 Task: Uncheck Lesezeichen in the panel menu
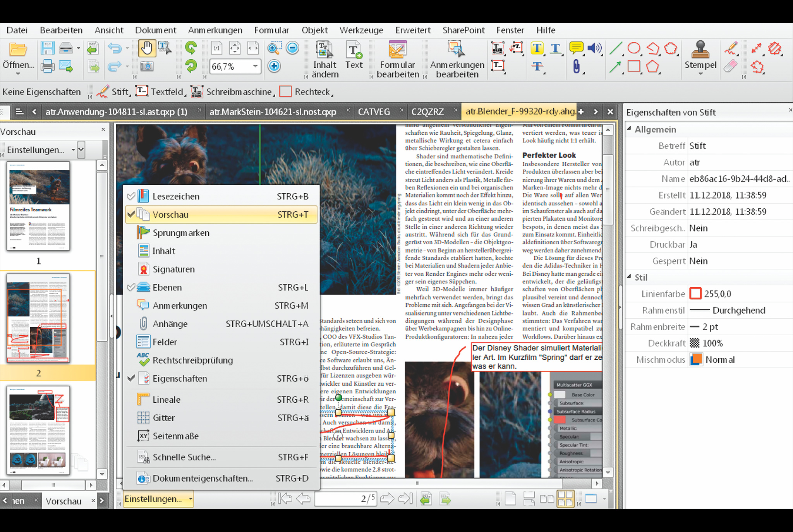pos(176,196)
